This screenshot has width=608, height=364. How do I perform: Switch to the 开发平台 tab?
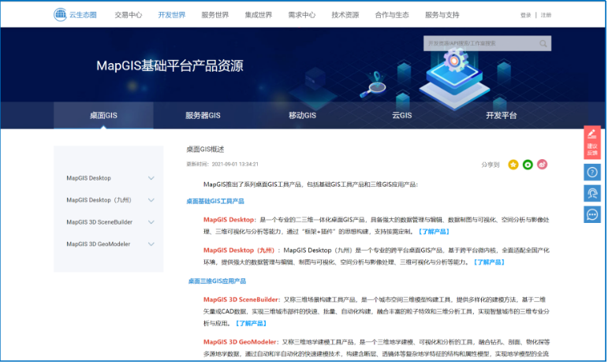point(502,115)
